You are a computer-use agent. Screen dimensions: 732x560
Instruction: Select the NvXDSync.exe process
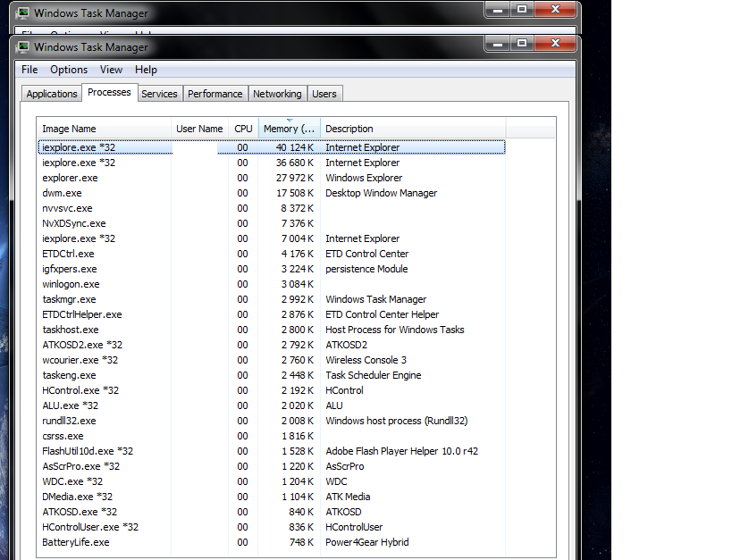point(271,223)
